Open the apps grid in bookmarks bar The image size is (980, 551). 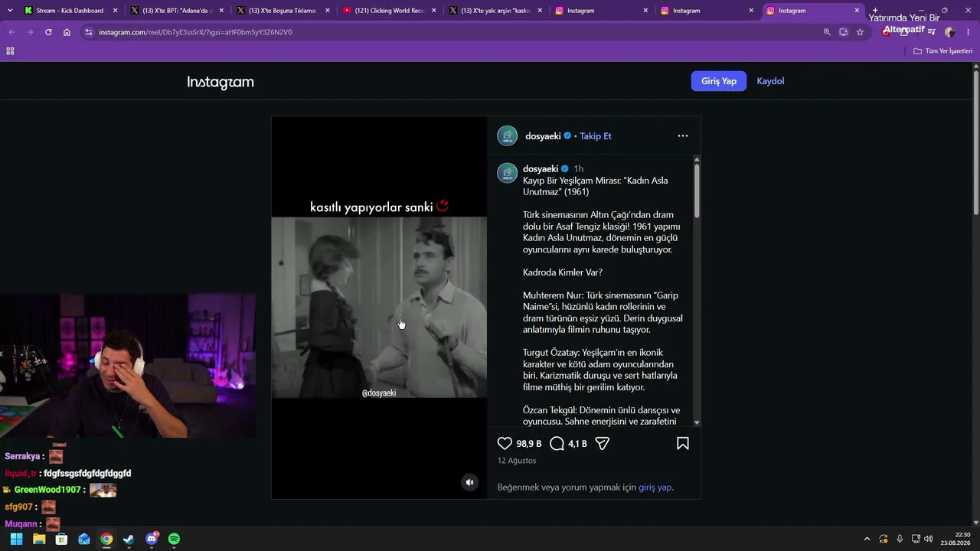[10, 51]
